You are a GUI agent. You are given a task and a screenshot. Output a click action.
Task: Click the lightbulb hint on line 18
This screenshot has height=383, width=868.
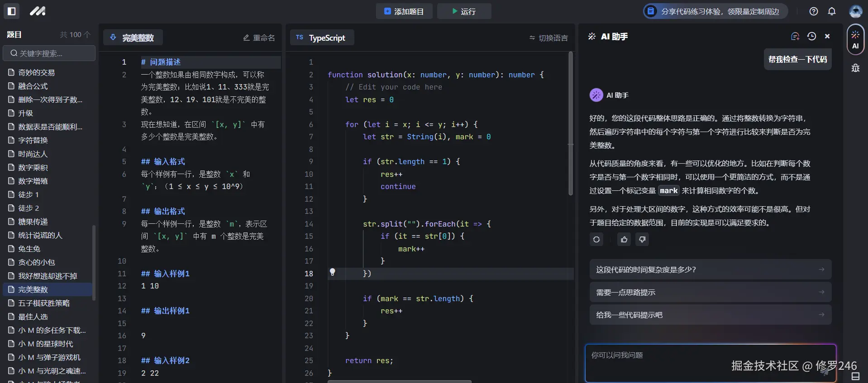point(332,272)
